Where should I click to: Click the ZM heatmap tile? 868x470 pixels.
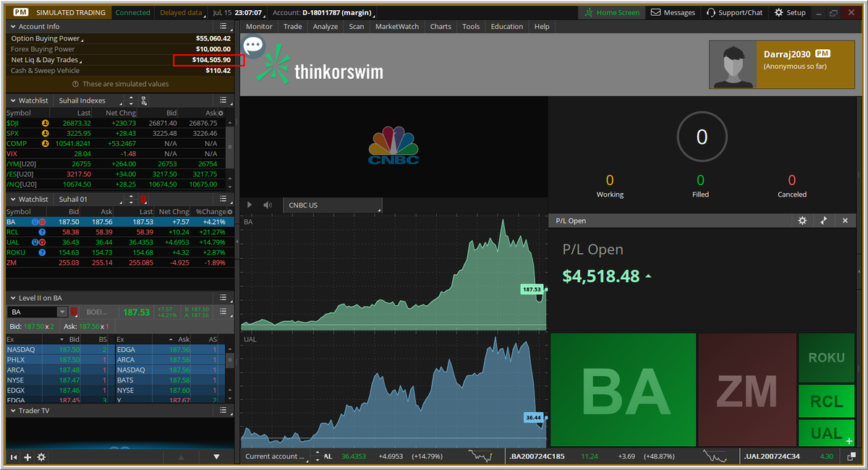tap(747, 390)
